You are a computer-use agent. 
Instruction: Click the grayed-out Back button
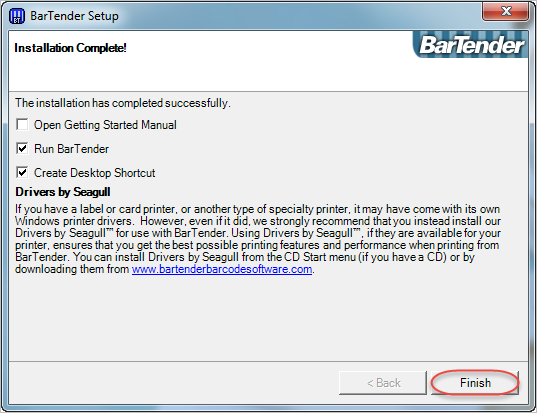coord(383,383)
